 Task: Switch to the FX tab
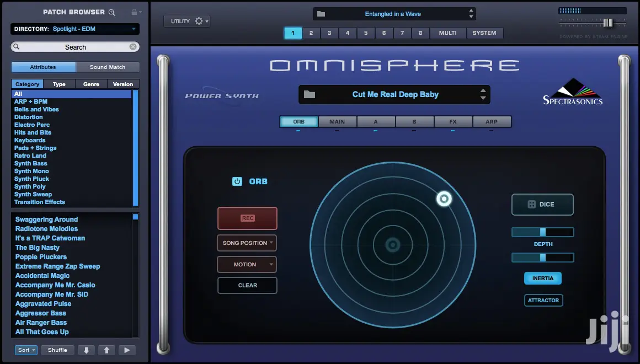(x=452, y=121)
